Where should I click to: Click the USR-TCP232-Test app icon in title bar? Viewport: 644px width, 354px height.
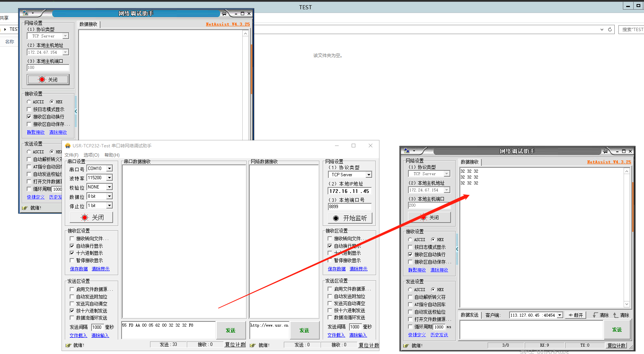click(68, 146)
